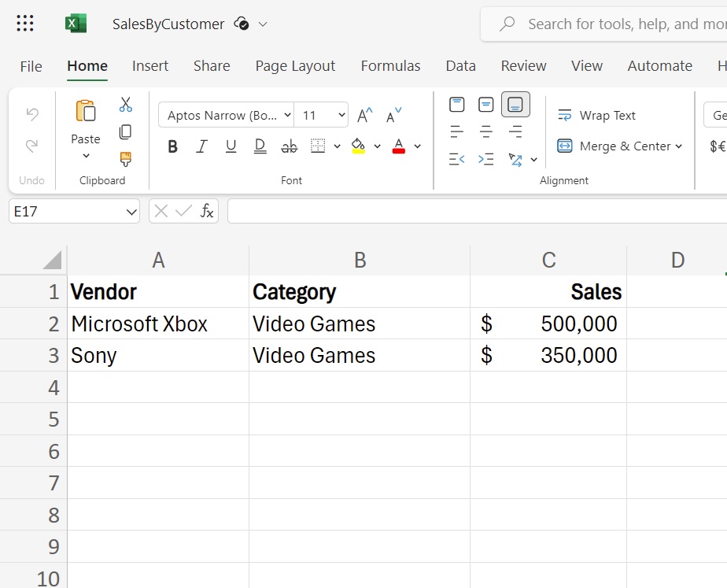The image size is (727, 588).
Task: Click the Copy icon
Action: click(x=124, y=131)
